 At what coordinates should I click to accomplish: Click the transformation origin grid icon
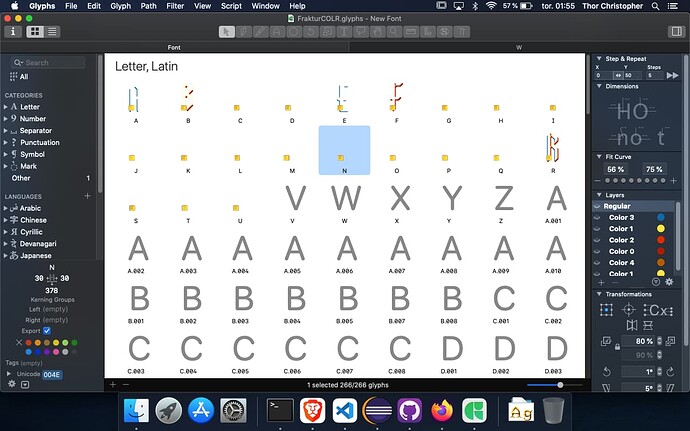(606, 310)
